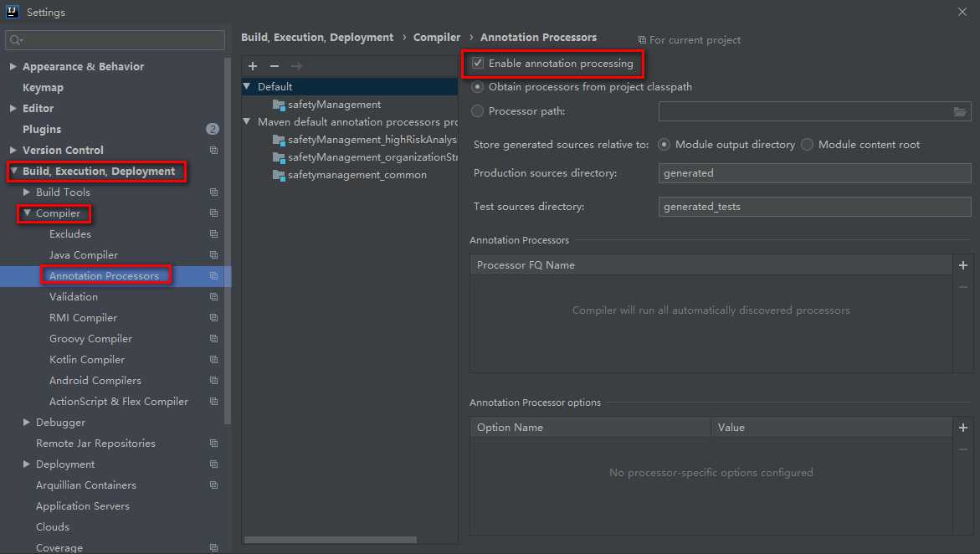Viewport: 980px width, 554px height.
Task: Click the project-level icon beside Groovy Compiler
Action: coord(213,339)
